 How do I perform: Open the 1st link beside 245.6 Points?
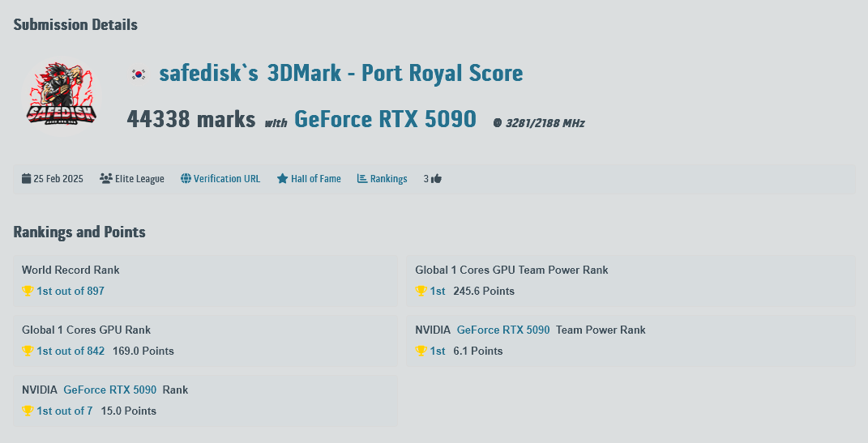click(438, 291)
